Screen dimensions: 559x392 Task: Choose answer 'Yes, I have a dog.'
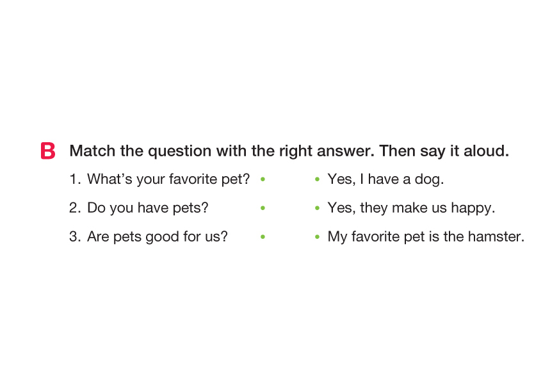coord(385,179)
